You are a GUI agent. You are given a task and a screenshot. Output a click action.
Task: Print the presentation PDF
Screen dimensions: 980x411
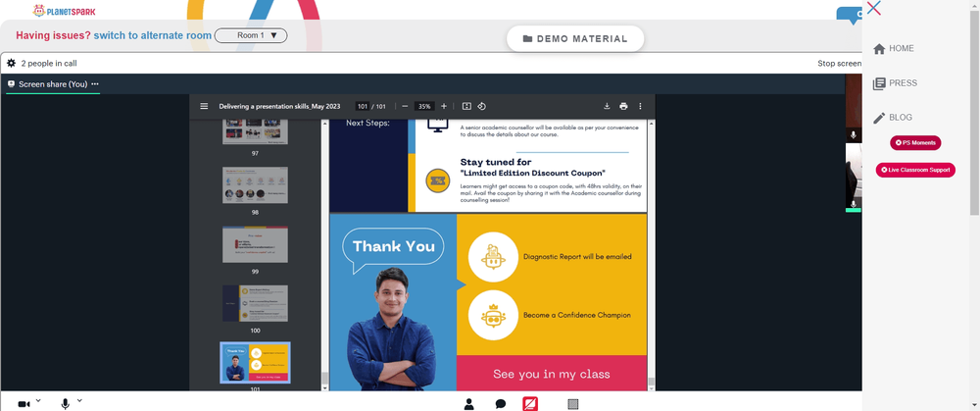pyautogui.click(x=623, y=106)
